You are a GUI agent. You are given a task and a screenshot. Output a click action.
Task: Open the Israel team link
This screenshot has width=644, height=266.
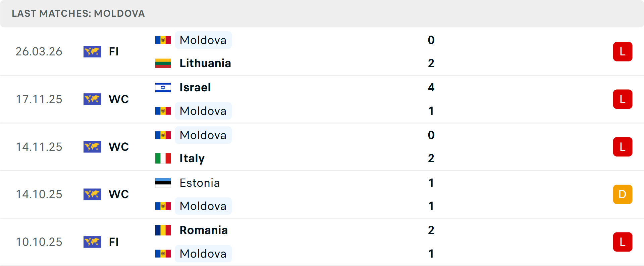coord(195,87)
